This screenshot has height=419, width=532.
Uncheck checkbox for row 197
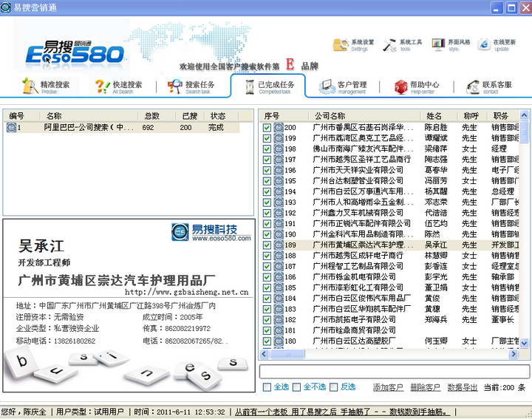[x=267, y=160]
